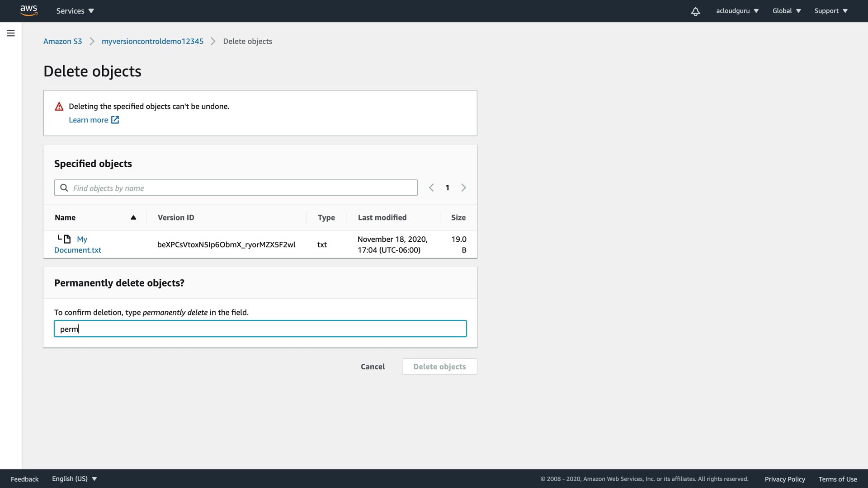Open the acloudguru account dropdown
Viewport: 868px width, 488px height.
click(x=737, y=11)
